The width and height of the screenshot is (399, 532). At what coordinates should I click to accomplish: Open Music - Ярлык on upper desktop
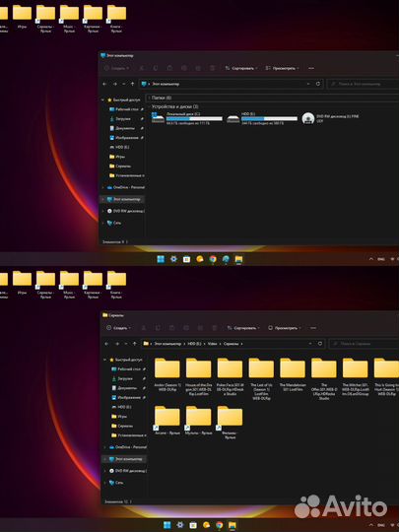point(69,19)
